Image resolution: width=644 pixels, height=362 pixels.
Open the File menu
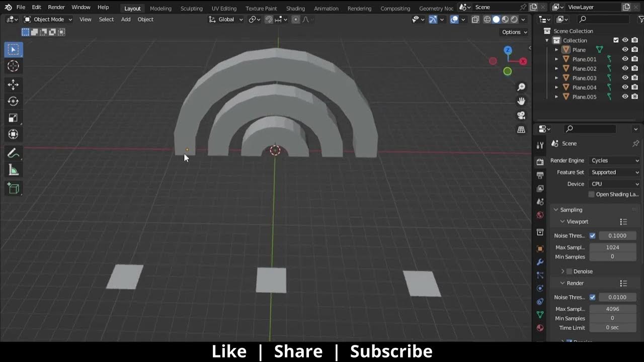(x=21, y=7)
